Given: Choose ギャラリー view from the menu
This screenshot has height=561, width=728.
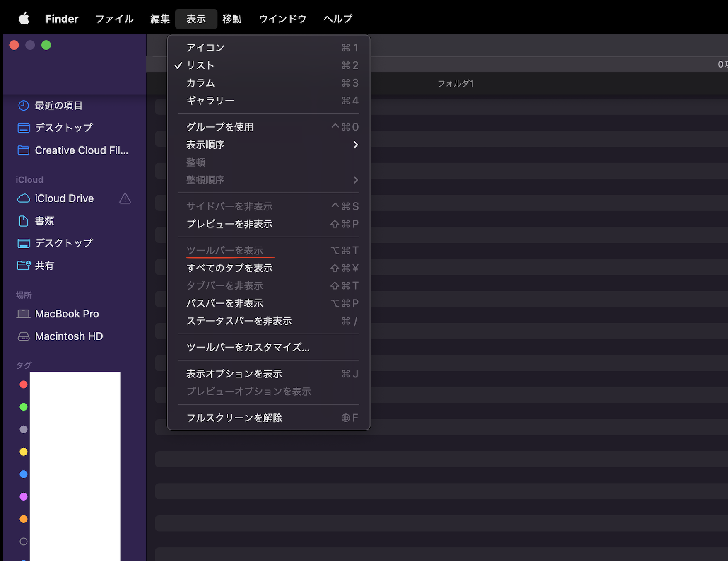Looking at the screenshot, I should (x=210, y=101).
